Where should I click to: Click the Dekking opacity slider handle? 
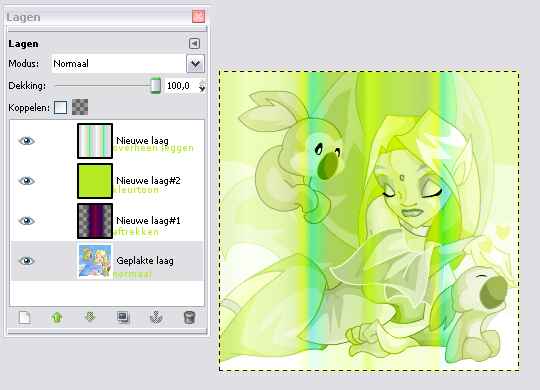coord(156,85)
